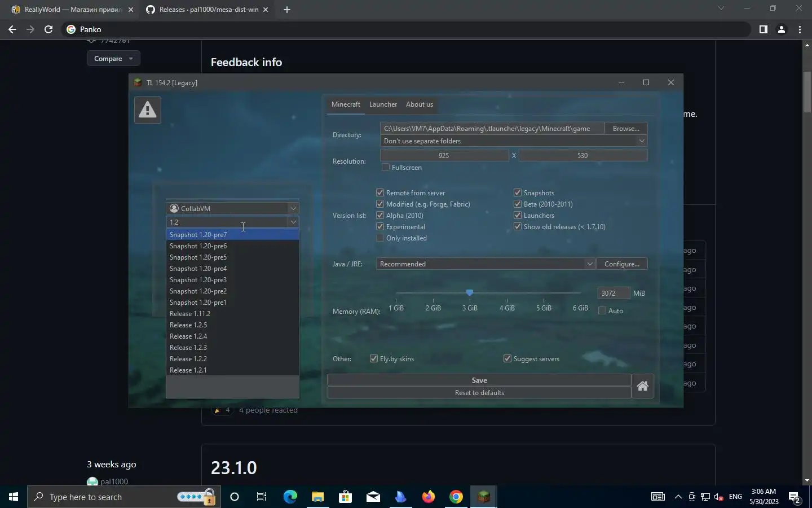Click Reset to defaults button

(x=479, y=393)
